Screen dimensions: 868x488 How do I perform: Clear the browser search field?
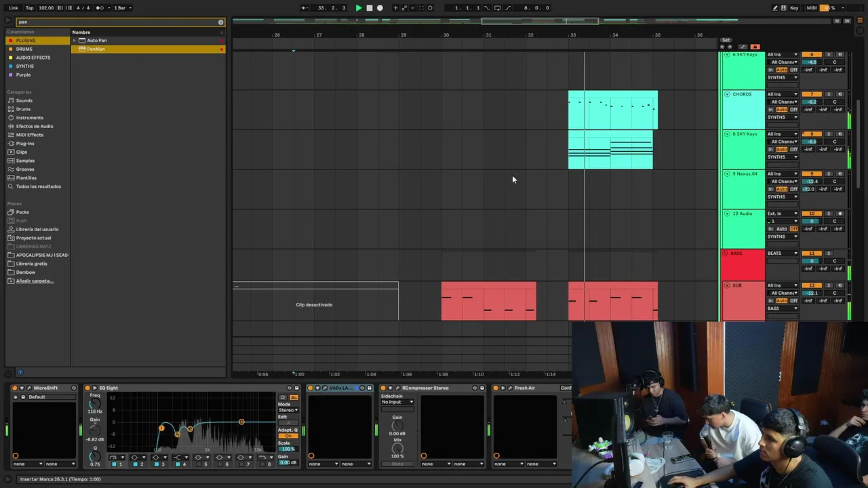[220, 22]
